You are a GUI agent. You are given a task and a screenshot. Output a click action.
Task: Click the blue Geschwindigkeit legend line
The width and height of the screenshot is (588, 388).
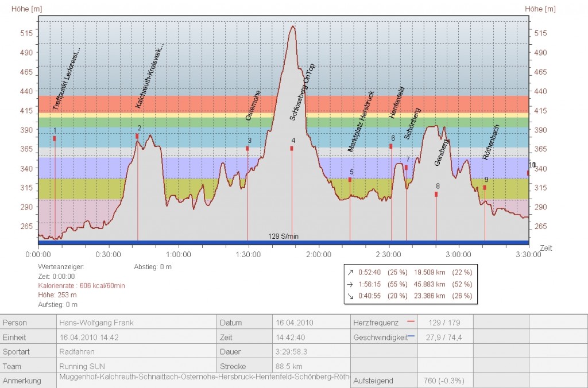point(410,337)
